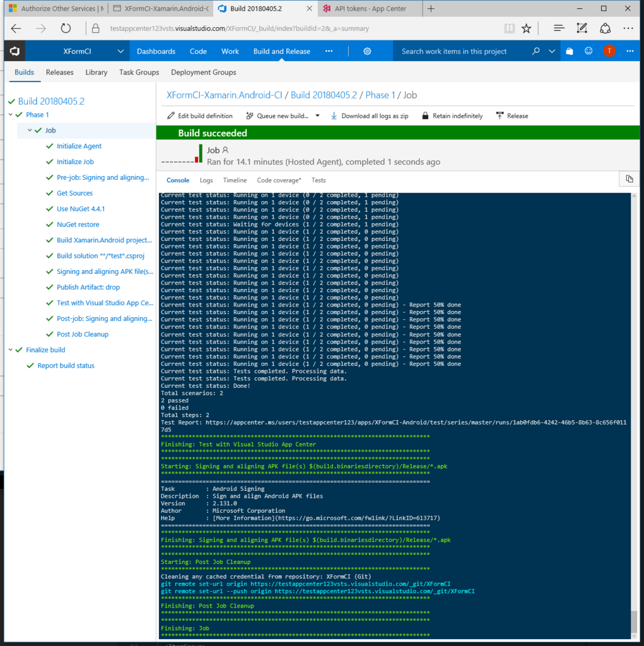Open reading view book icon
The image size is (644, 646).
tap(509, 28)
